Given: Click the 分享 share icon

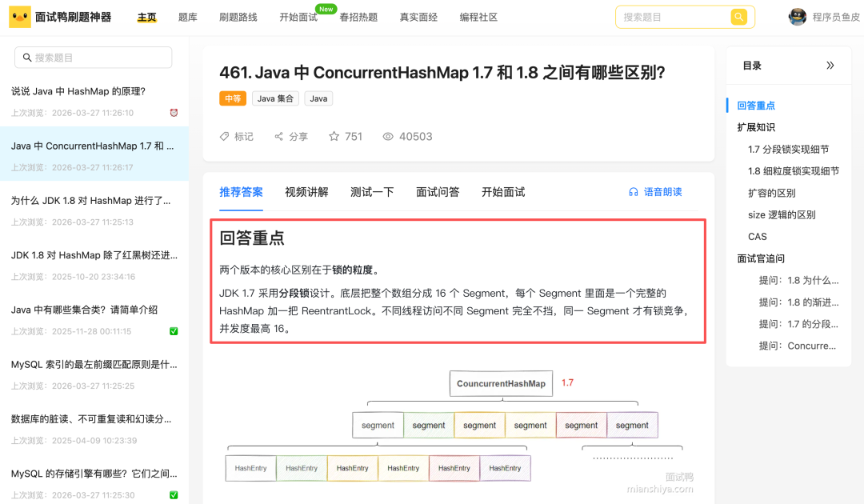Looking at the screenshot, I should (278, 136).
